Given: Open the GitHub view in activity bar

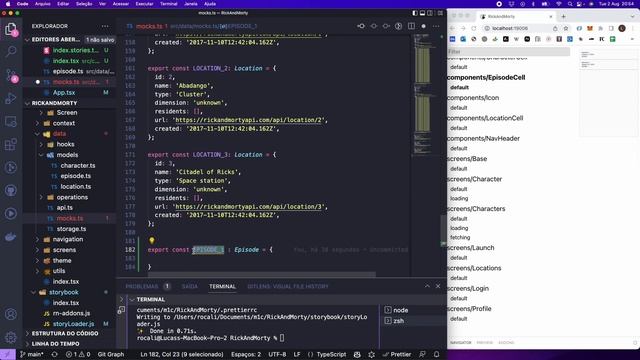Looking at the screenshot, I should [11, 191].
